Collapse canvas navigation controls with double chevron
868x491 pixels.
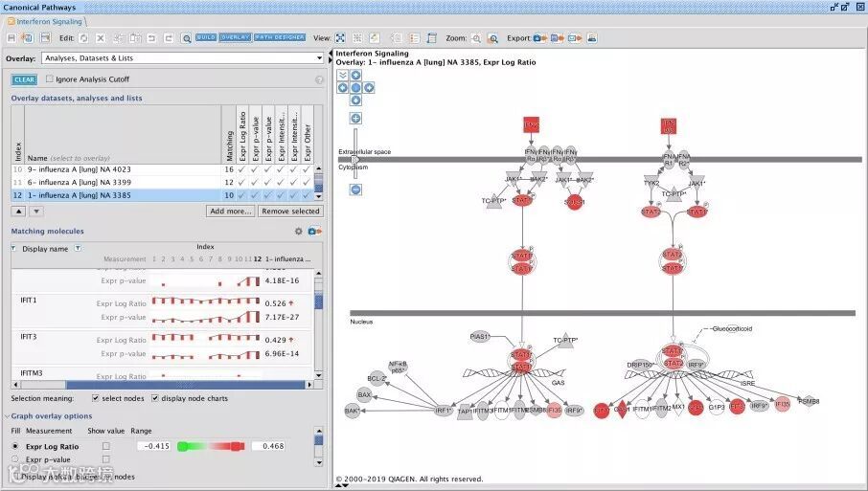[x=343, y=76]
